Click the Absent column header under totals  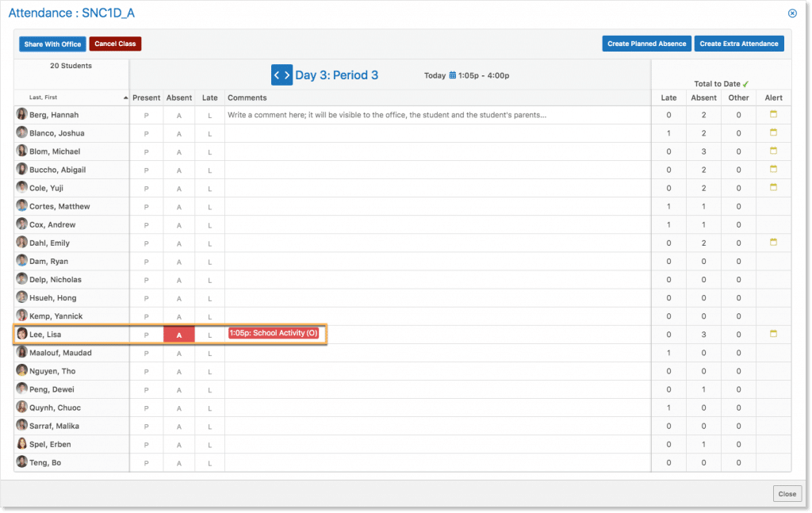[703, 98]
